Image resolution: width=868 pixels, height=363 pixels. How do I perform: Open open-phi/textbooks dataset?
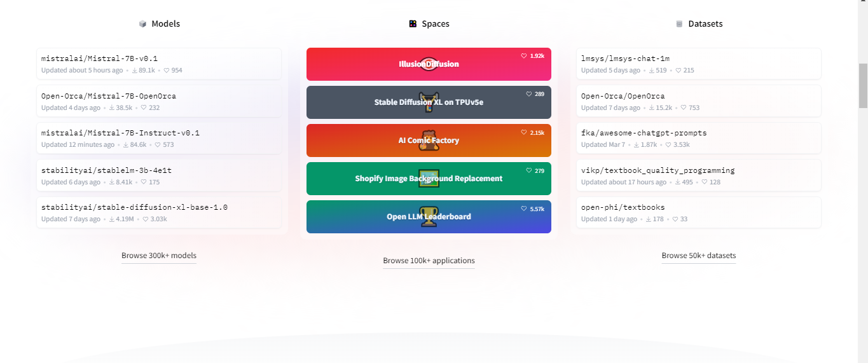tap(699, 212)
